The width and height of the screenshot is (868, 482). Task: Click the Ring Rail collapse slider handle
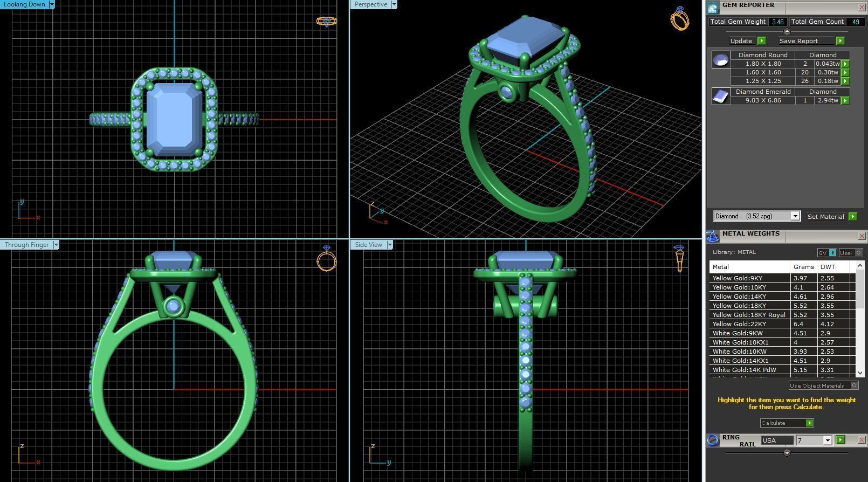point(787,453)
